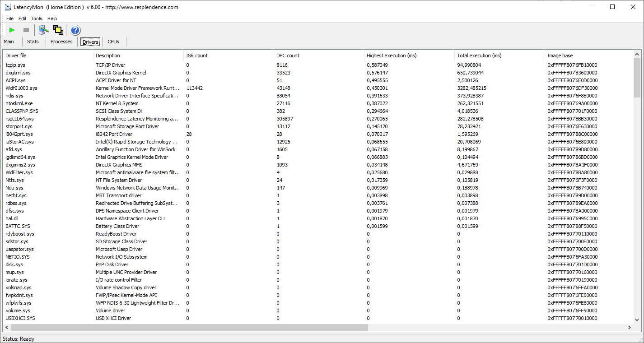Select the rspLLL64.sys driver row
644x343 pixels.
click(318, 119)
